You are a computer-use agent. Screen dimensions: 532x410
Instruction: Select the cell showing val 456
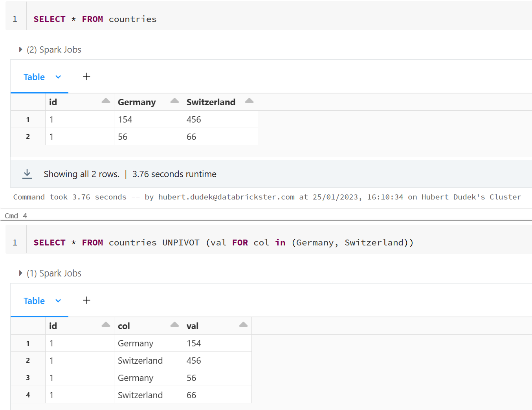[194, 361]
